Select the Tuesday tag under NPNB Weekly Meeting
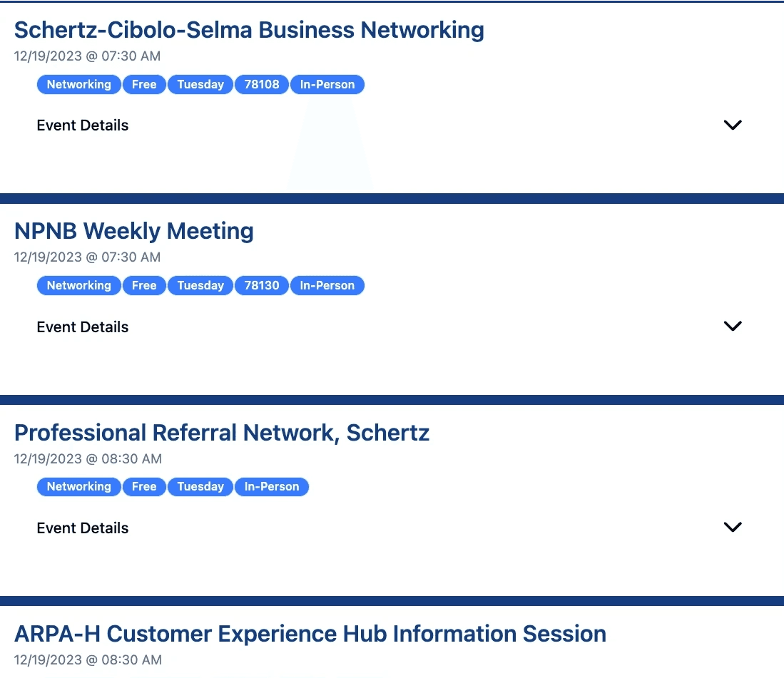 200,285
